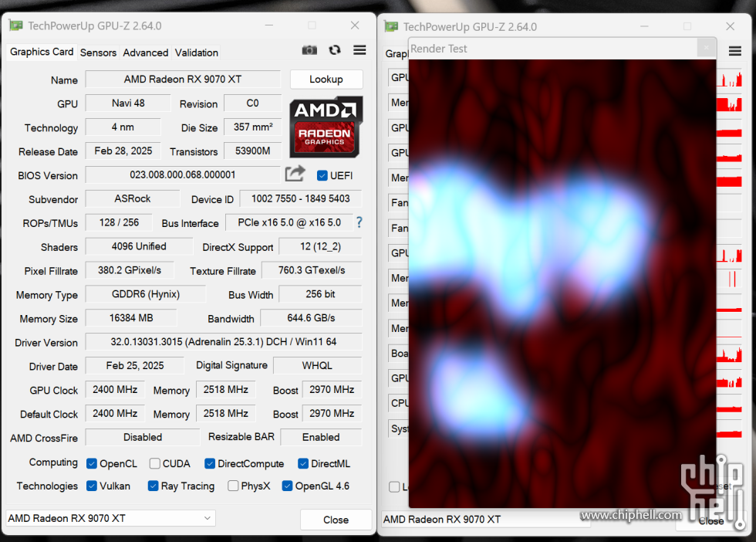
Task: Open the hamburger menu in right GPU-Z window
Action: (734, 51)
